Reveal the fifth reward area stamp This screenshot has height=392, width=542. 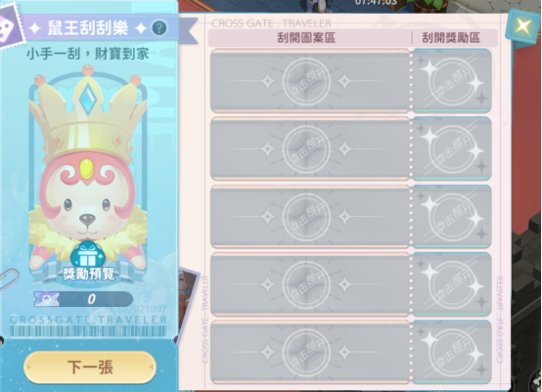452,352
